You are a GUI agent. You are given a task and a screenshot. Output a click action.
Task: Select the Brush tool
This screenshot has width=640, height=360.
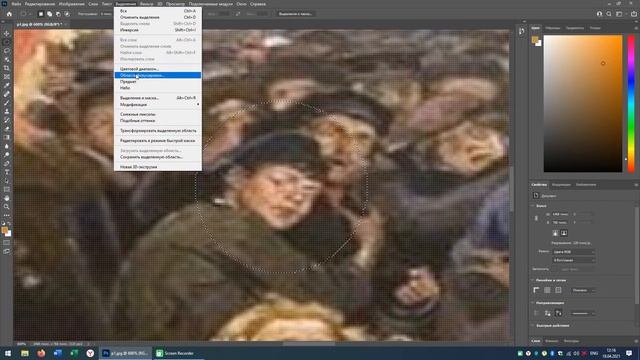(7, 103)
